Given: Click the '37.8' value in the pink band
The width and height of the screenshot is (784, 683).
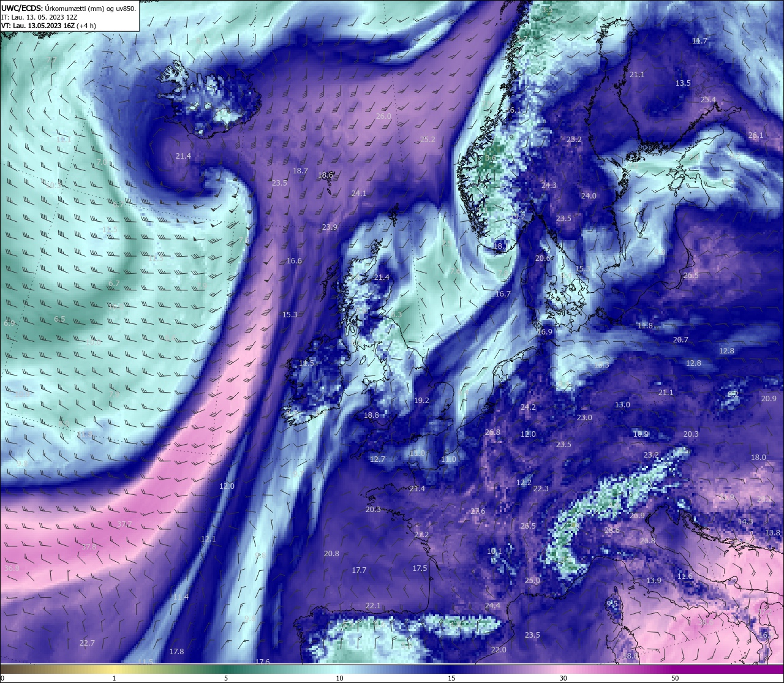Looking at the screenshot, I should 89,547.
